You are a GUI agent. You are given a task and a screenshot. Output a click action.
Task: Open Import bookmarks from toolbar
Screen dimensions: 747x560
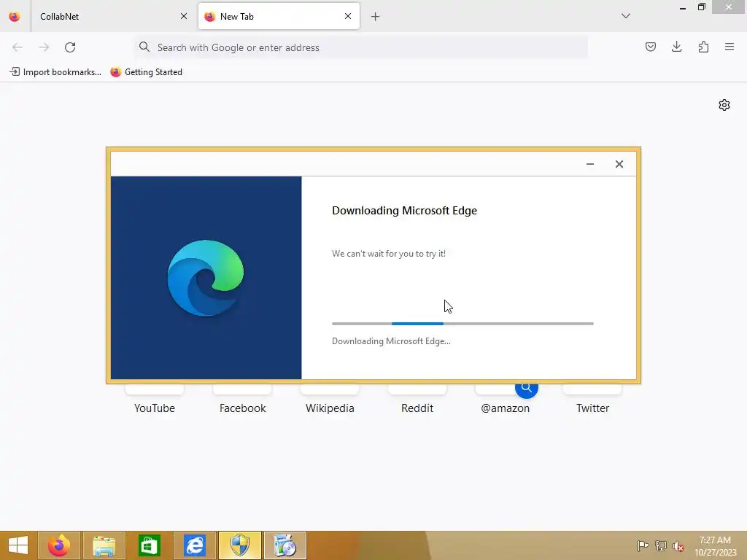click(55, 72)
